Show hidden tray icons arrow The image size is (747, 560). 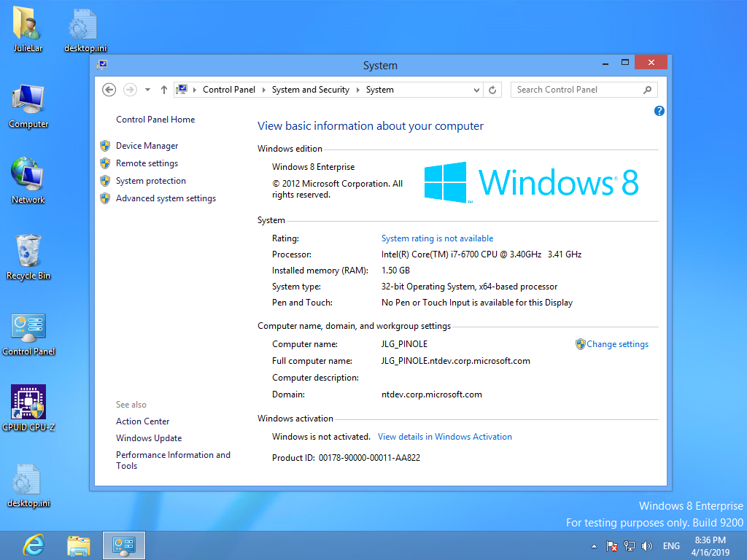point(594,546)
